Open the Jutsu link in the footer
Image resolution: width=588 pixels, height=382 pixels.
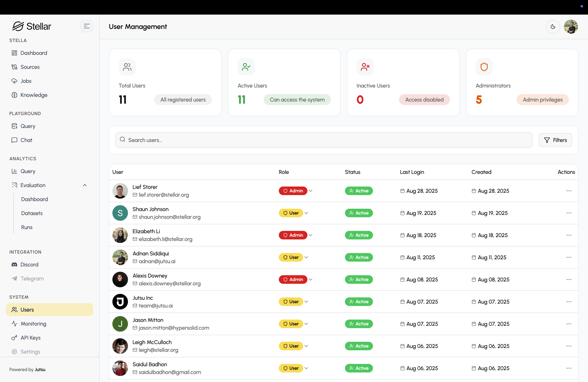click(x=40, y=369)
